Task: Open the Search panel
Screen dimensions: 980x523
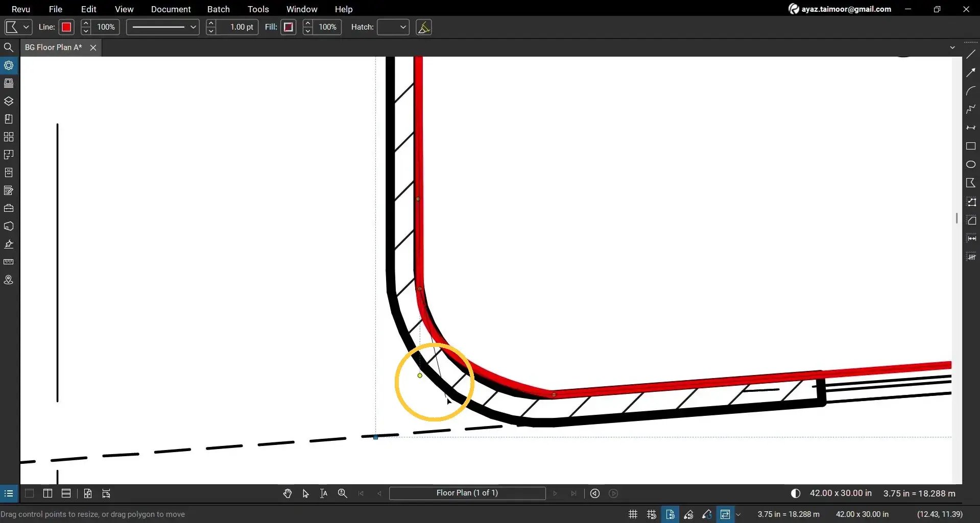Action: 9,47
